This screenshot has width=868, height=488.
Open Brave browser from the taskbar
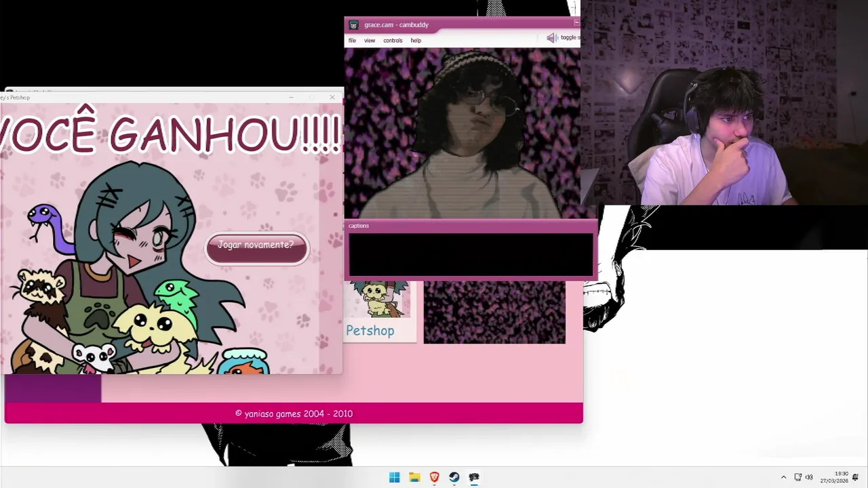click(434, 477)
